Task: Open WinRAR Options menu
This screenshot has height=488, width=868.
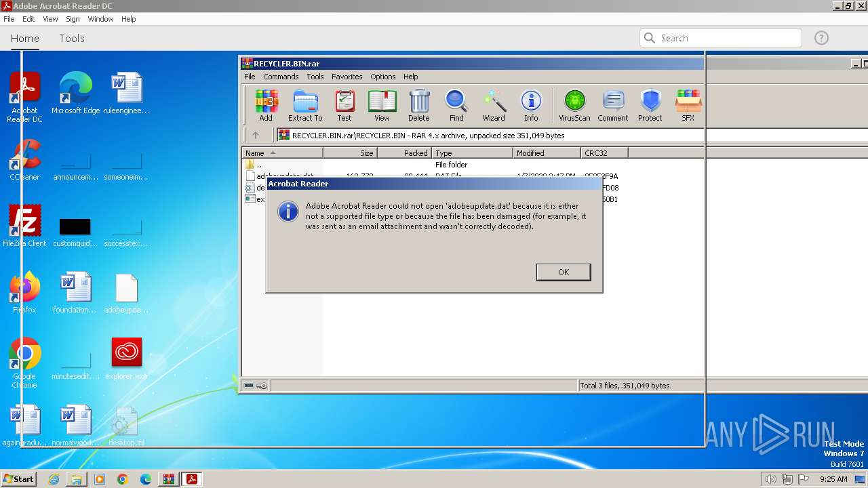Action: click(382, 77)
